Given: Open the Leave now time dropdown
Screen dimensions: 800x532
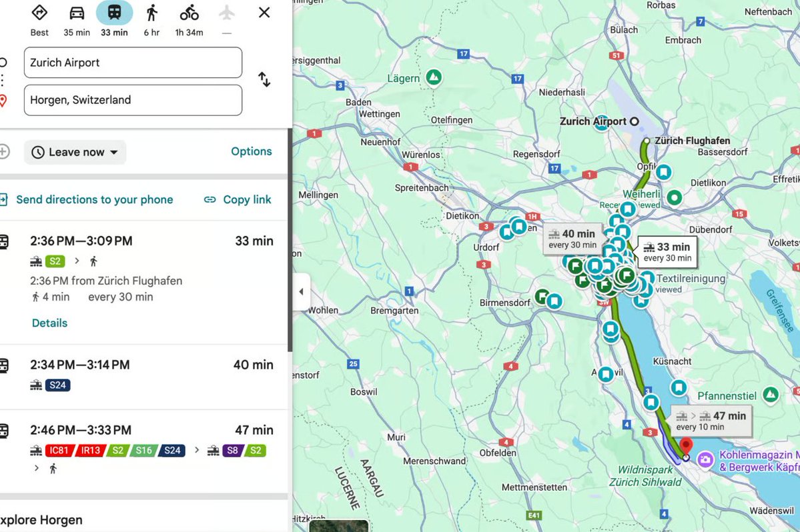Looking at the screenshot, I should tap(75, 153).
